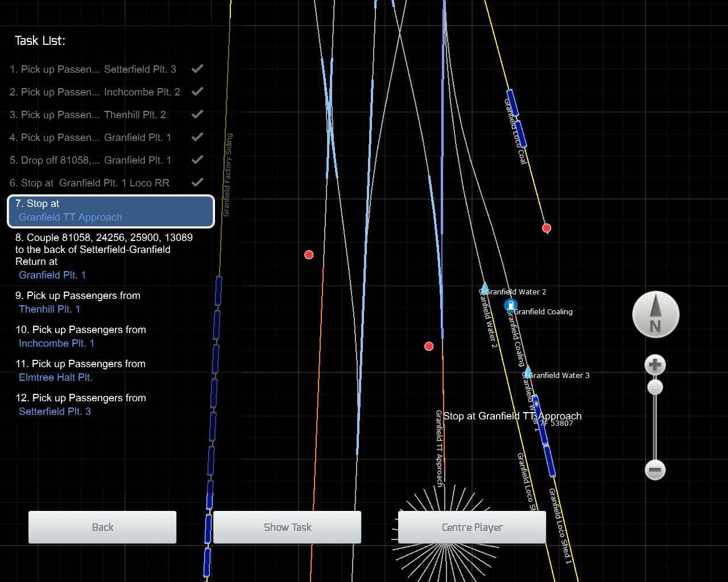Viewport: 728px width, 582px height.
Task: Click the checkmark for Granfield Plt. 1 Loco RR
Action: (197, 182)
